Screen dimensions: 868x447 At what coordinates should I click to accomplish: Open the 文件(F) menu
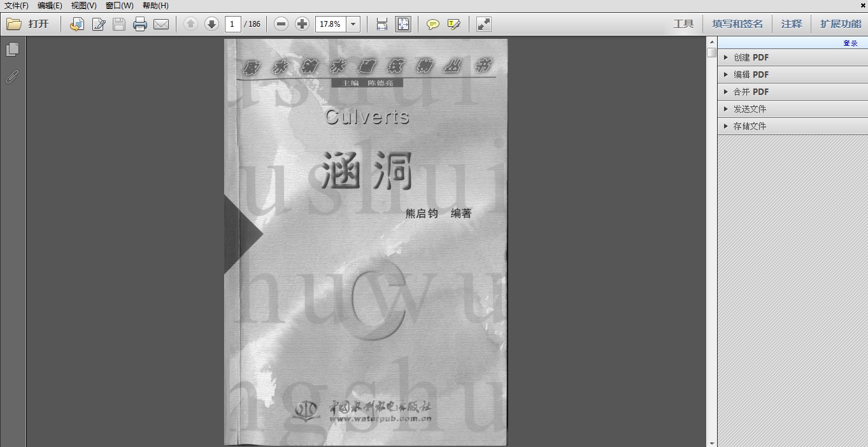[x=17, y=6]
